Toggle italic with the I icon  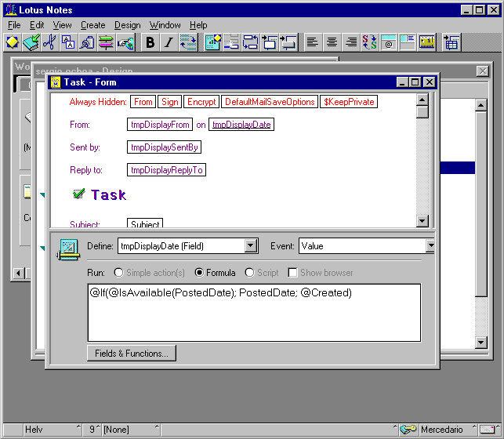click(169, 42)
